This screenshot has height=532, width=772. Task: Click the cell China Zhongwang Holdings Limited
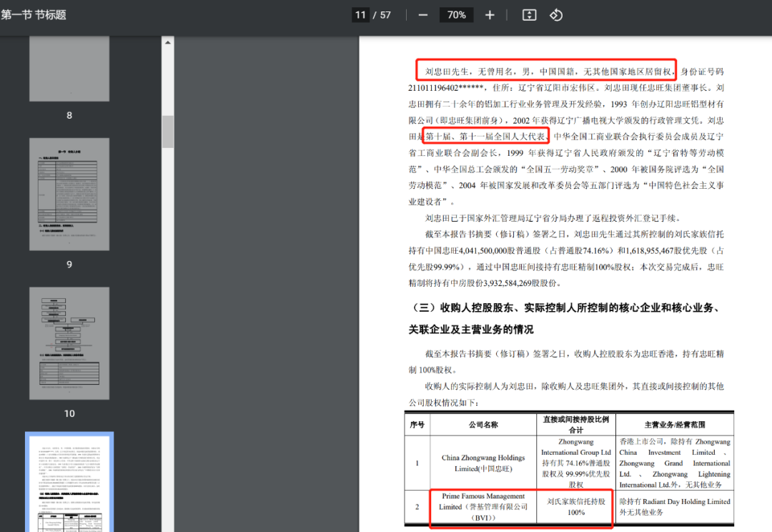click(x=483, y=463)
